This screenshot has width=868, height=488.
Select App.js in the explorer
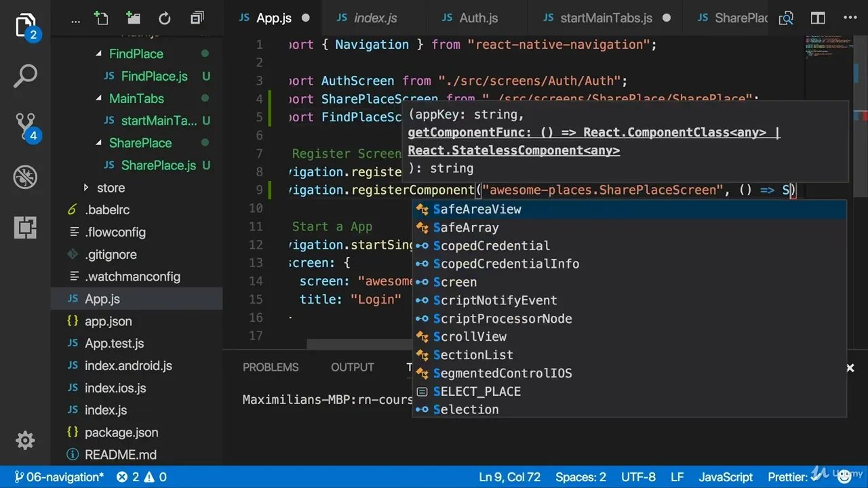[x=136, y=299]
